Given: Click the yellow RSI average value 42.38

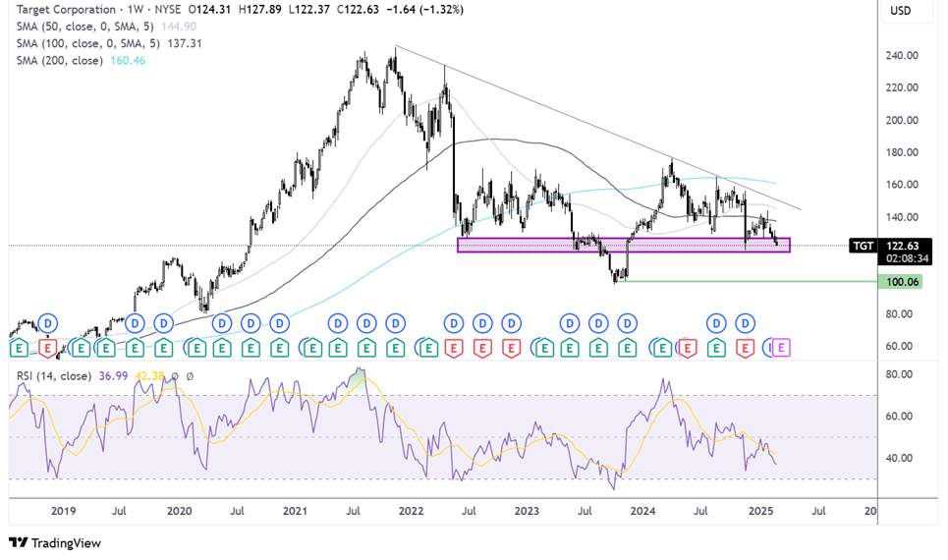Looking at the screenshot, I should [x=149, y=376].
